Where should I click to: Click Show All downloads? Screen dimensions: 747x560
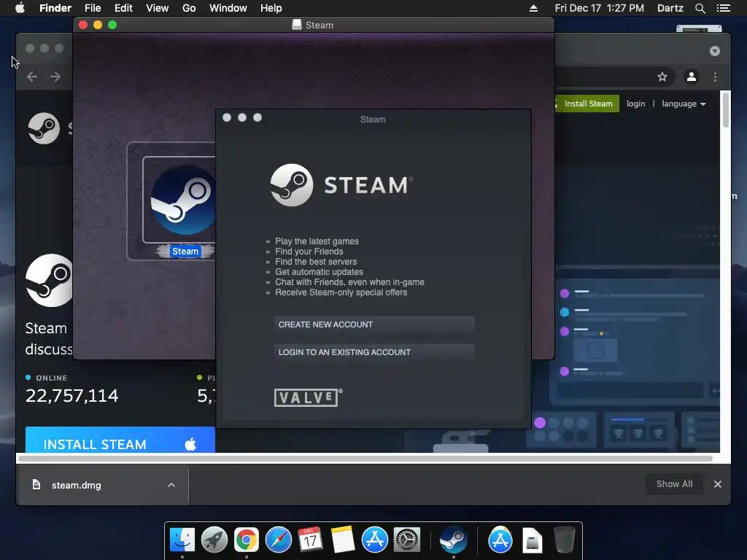(x=674, y=484)
